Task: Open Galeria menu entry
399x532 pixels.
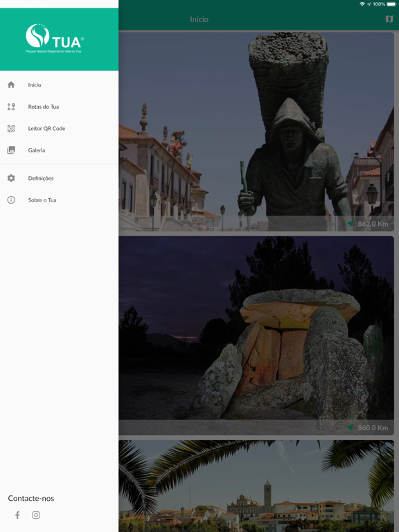Action: point(59,150)
